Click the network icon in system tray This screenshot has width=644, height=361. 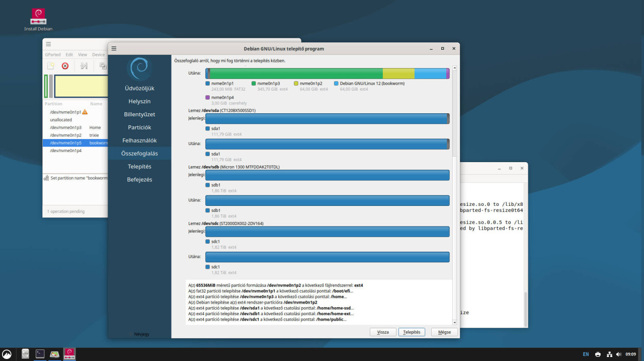[609, 354]
